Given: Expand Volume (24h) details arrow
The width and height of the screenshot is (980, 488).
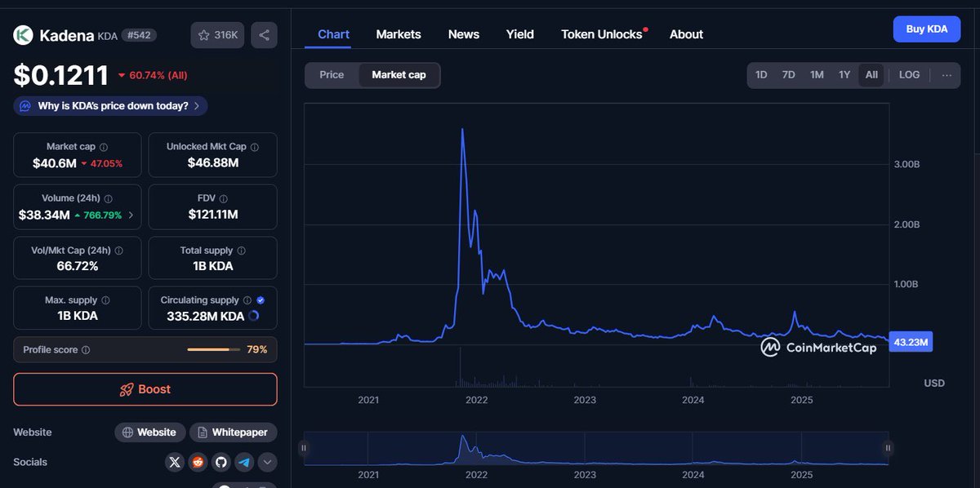Looking at the screenshot, I should [131, 215].
